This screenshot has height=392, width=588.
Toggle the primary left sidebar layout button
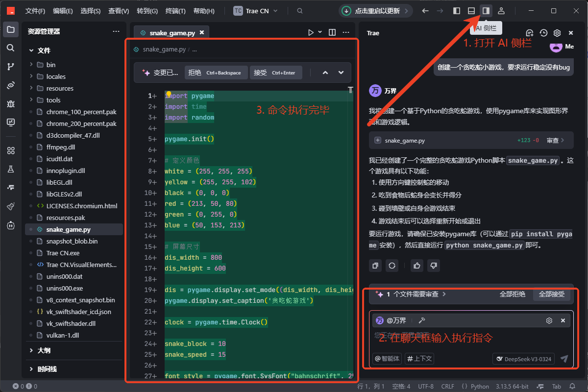(456, 11)
